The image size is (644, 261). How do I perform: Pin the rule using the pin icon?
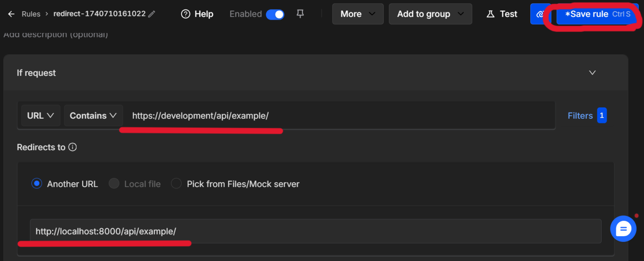click(x=300, y=13)
